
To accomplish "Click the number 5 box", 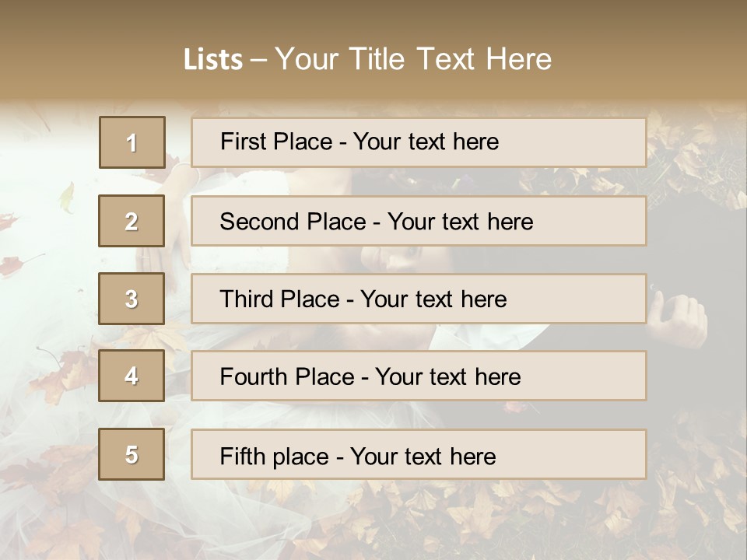I will click(132, 454).
